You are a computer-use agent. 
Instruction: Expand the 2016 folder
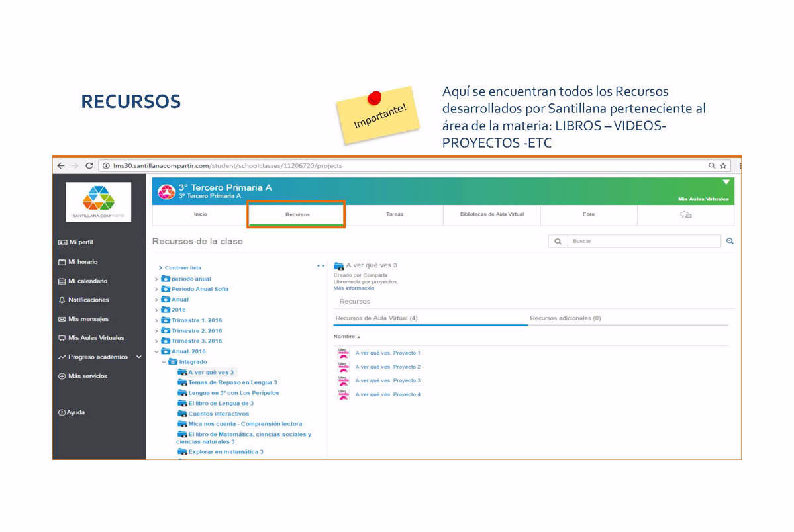coord(156,310)
